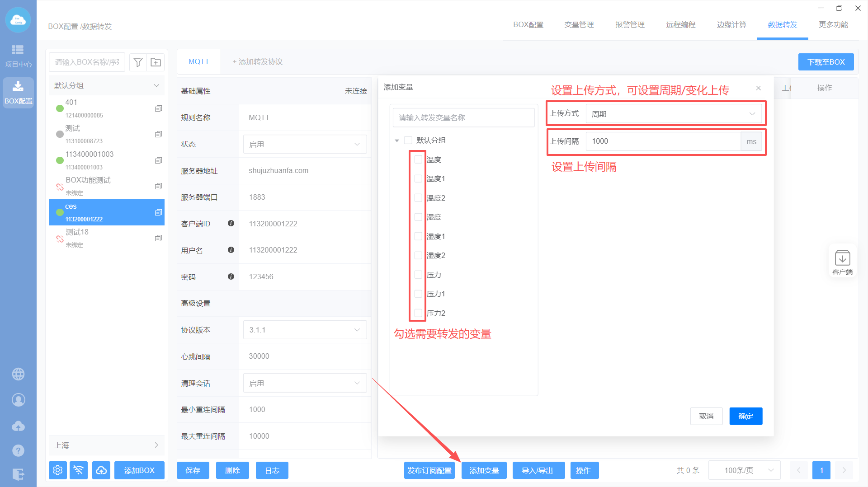This screenshot has width=868, height=487.
Task: Tick the 湿度1 variable checkbox
Action: (418, 236)
